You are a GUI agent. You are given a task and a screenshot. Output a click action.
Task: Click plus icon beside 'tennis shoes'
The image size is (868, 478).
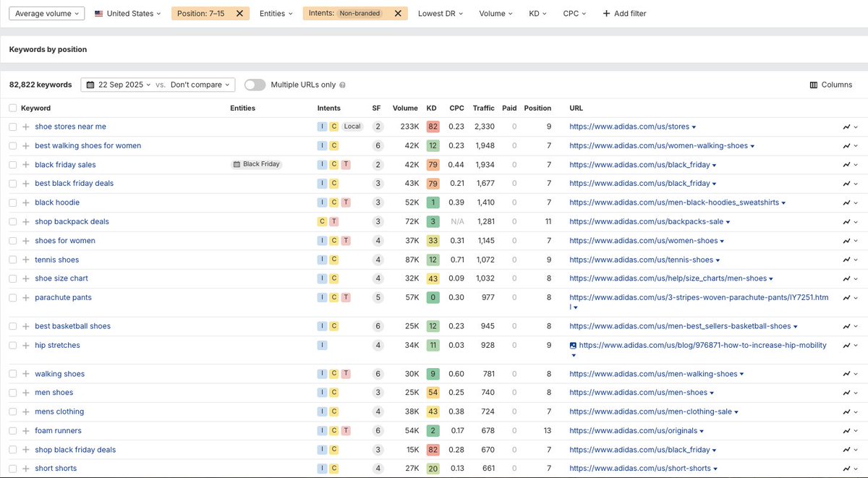pyautogui.click(x=25, y=260)
